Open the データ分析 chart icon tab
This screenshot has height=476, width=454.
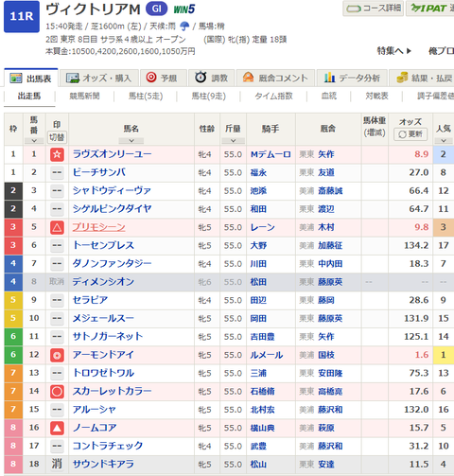(352, 78)
